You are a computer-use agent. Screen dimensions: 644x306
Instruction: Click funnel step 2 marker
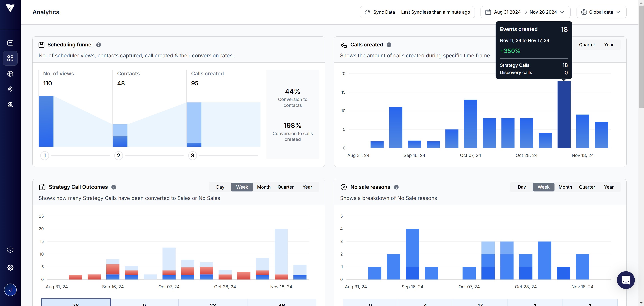[x=118, y=156]
